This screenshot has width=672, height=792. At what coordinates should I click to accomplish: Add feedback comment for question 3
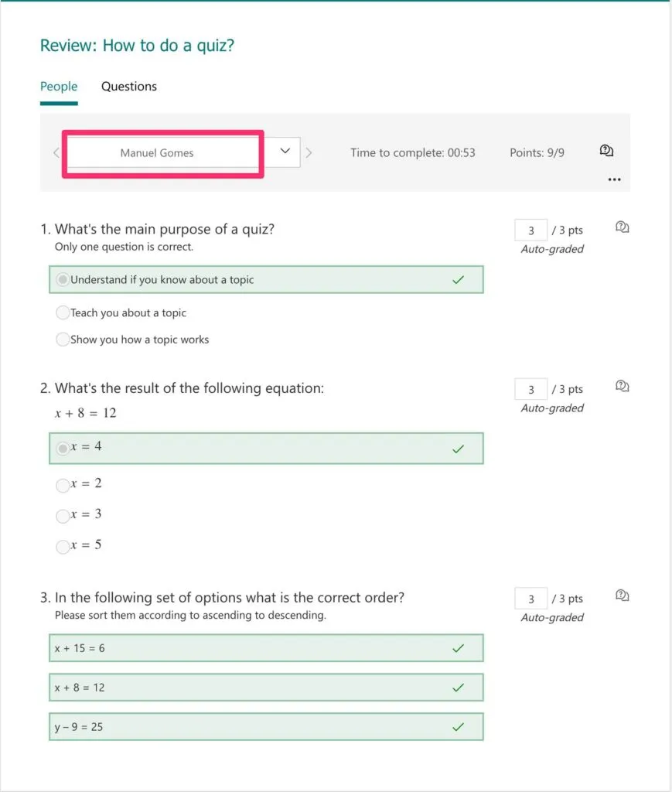[x=623, y=596]
